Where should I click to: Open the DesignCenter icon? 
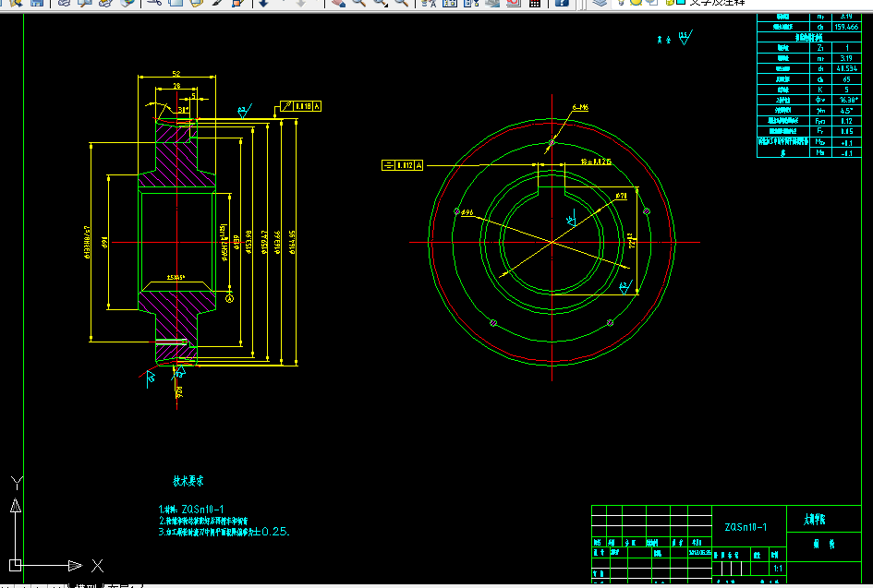click(x=449, y=3)
